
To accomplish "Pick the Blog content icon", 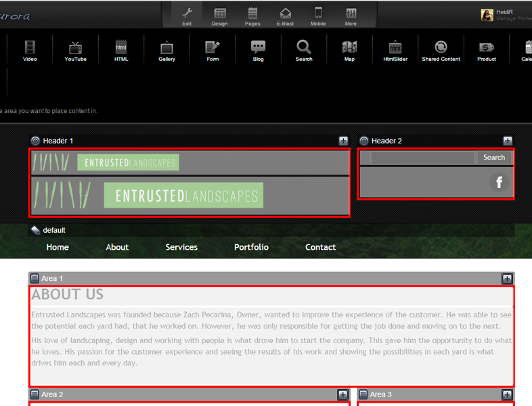I will (x=258, y=51).
